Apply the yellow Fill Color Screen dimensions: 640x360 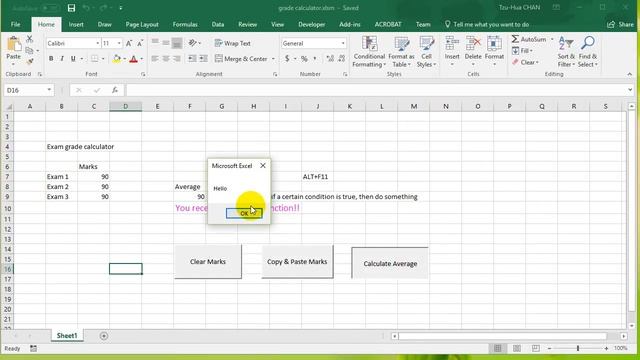click(x=117, y=59)
